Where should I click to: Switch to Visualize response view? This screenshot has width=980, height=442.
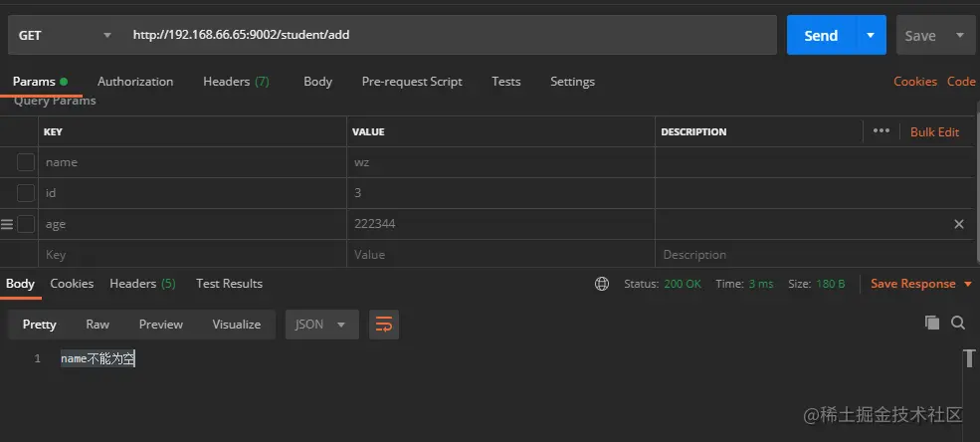tap(236, 325)
